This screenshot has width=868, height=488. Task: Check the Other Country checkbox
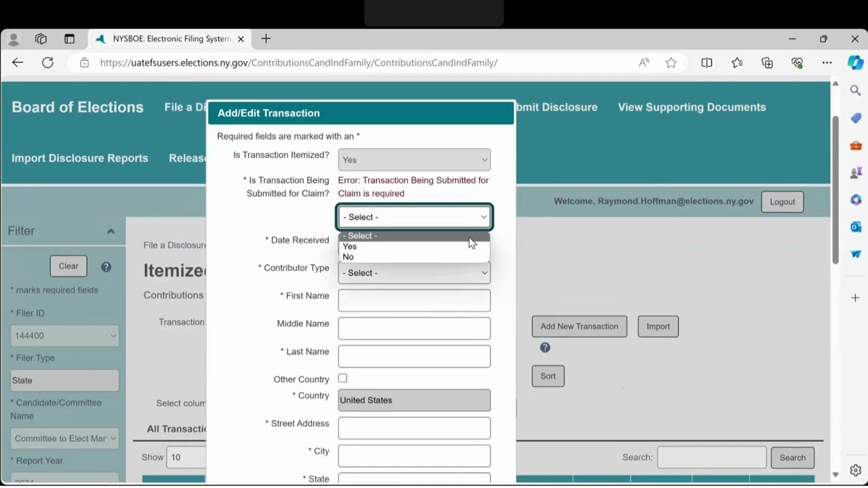[x=342, y=378]
